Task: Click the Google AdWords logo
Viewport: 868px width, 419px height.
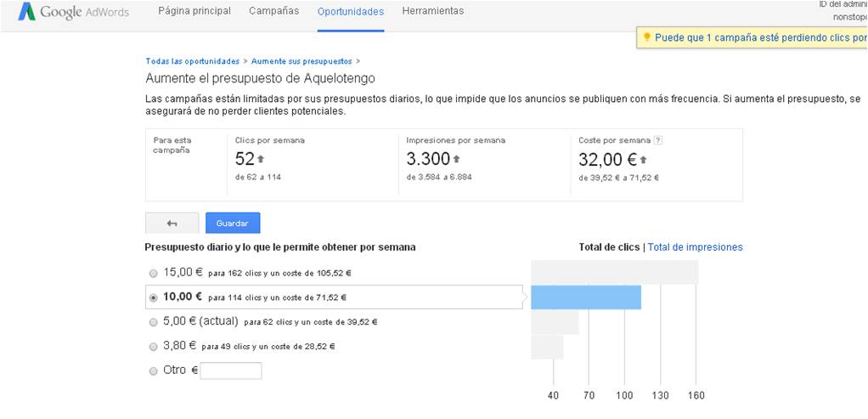Action: click(x=74, y=12)
